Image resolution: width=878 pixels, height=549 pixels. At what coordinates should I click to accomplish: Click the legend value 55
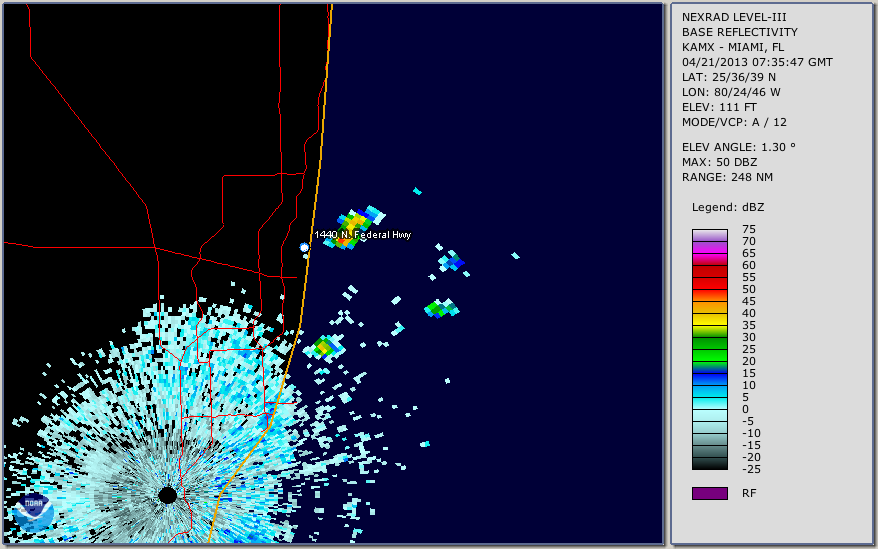coord(749,277)
